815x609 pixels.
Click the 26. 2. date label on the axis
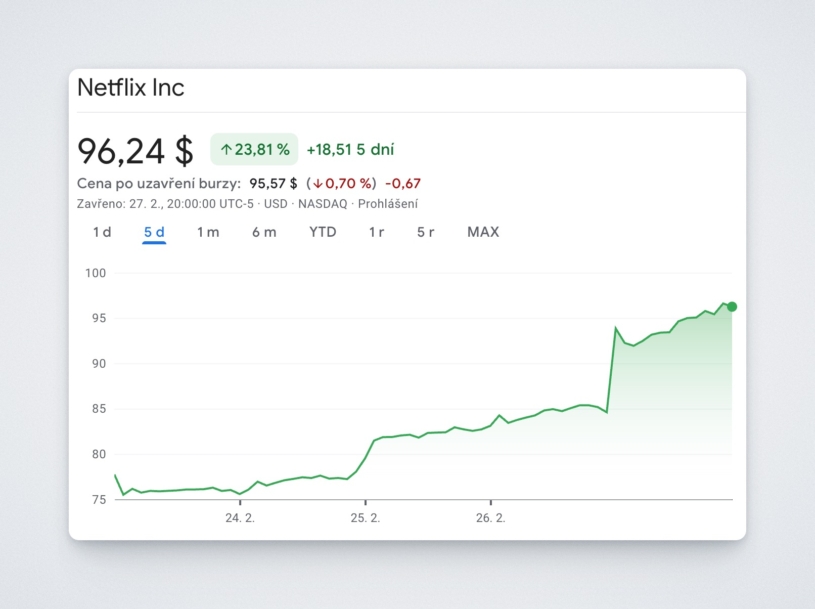490,517
